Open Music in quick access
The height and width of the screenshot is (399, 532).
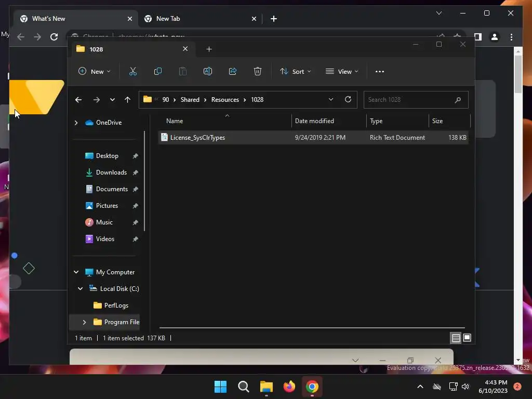click(104, 222)
